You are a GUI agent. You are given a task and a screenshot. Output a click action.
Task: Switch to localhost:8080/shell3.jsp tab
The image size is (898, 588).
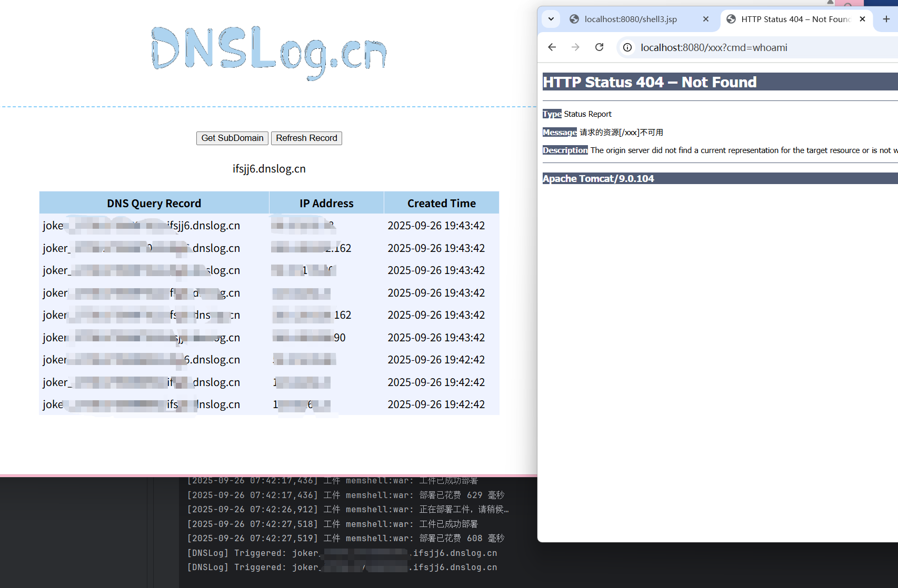pos(631,19)
